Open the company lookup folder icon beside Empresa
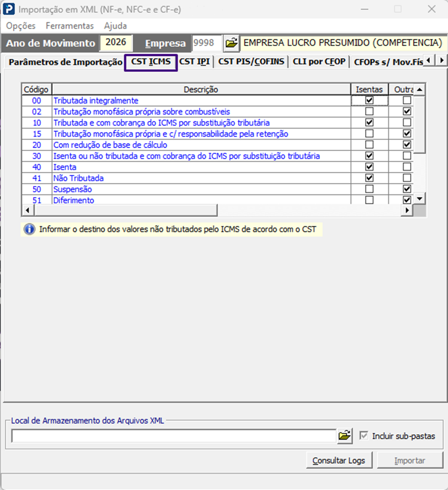The image size is (448, 490). pyautogui.click(x=232, y=43)
